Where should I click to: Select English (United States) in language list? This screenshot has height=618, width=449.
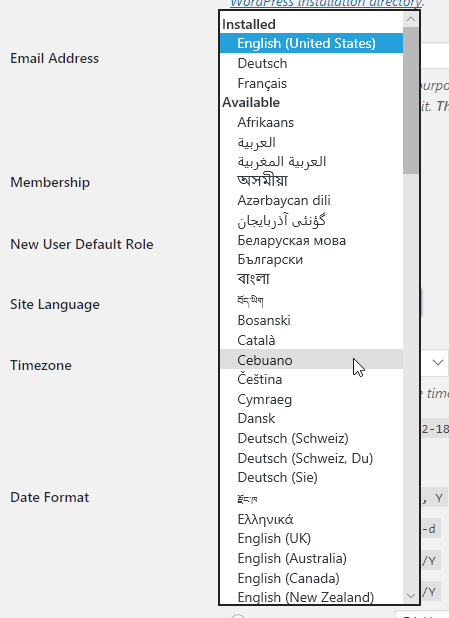[311, 43]
